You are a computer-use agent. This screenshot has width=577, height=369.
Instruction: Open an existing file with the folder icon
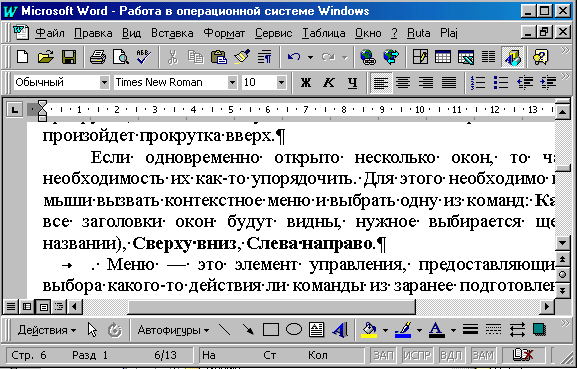46,57
